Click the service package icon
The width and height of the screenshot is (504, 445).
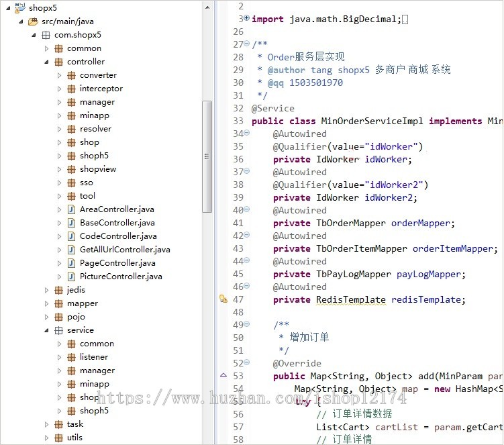tap(58, 330)
